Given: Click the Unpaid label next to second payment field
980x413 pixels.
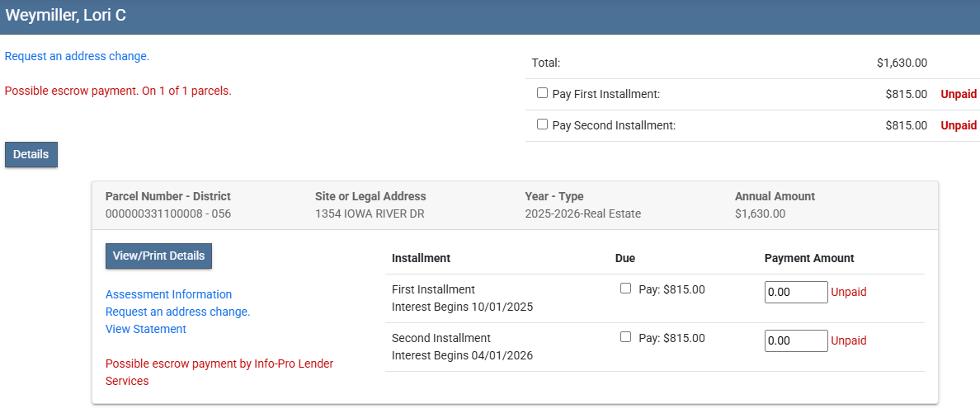Looking at the screenshot, I should coord(848,341).
